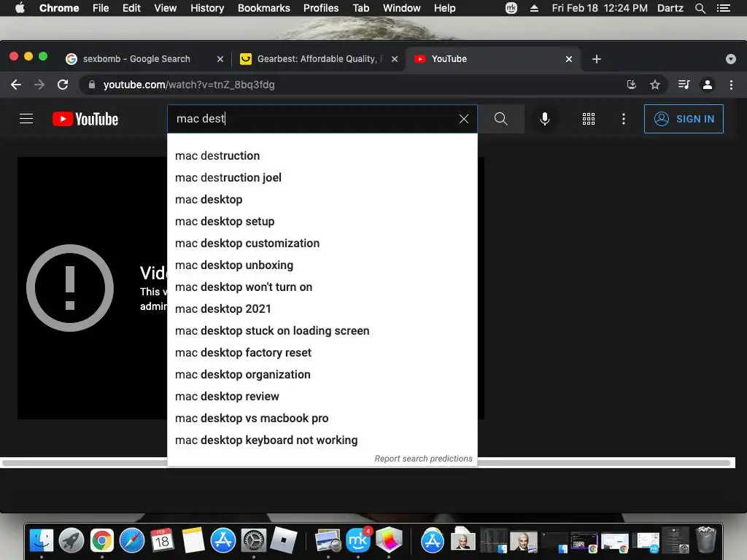Open the media controls icon in Chrome toolbar
The width and height of the screenshot is (747, 560).
tap(684, 85)
